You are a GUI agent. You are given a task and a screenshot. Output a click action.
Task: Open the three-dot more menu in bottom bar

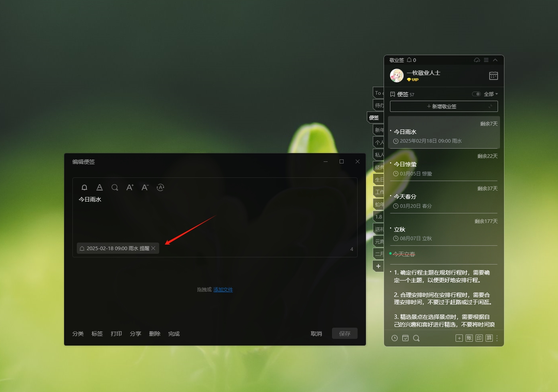[497, 338]
